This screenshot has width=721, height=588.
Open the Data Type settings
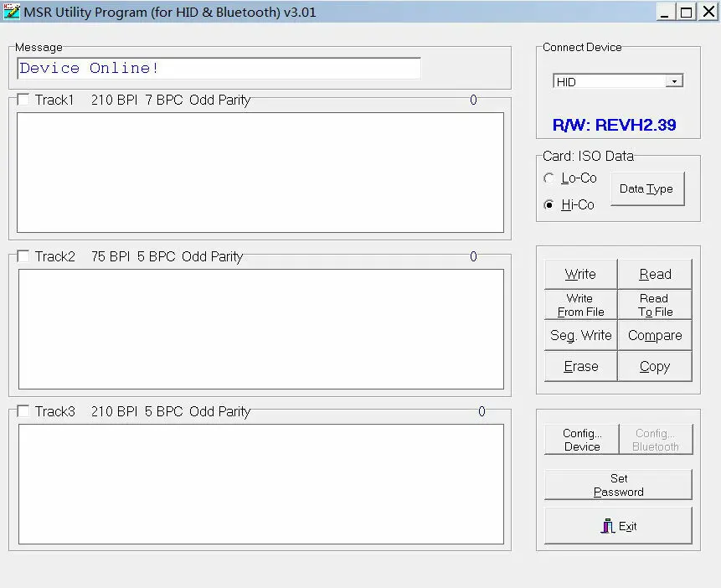(647, 188)
